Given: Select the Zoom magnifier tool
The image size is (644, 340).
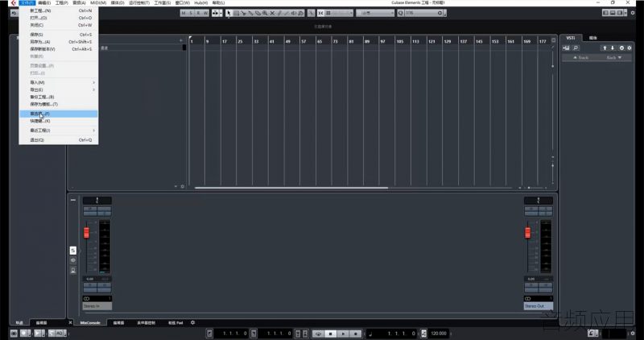Looking at the screenshot, I should click(x=265, y=13).
